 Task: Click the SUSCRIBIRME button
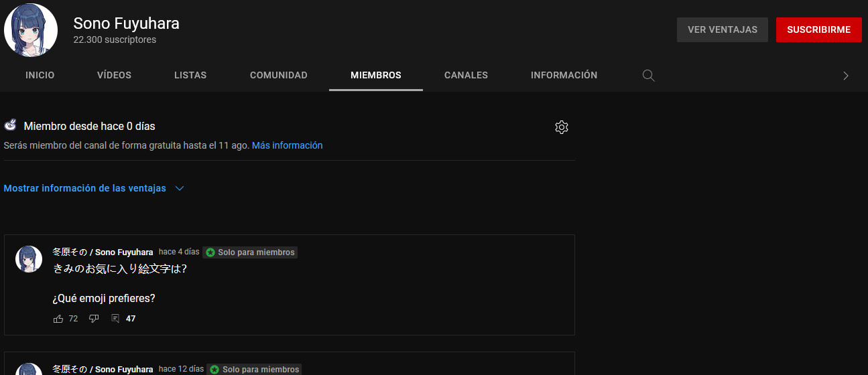(x=819, y=30)
